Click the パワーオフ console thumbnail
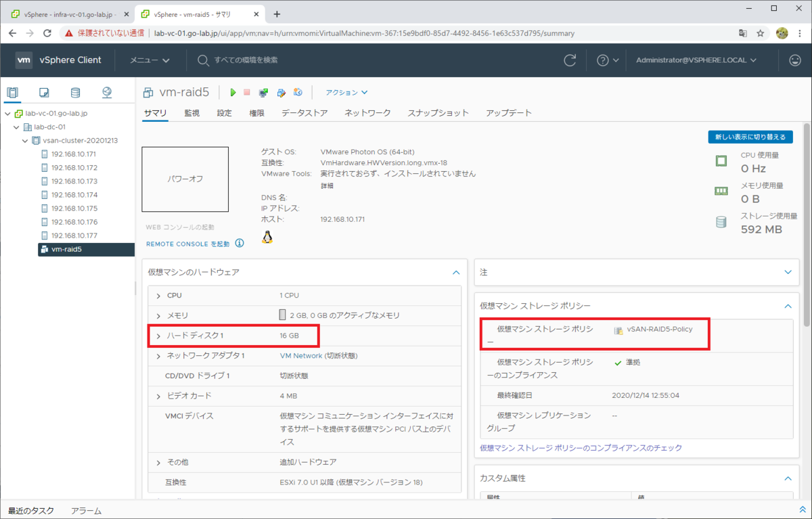 pos(185,179)
